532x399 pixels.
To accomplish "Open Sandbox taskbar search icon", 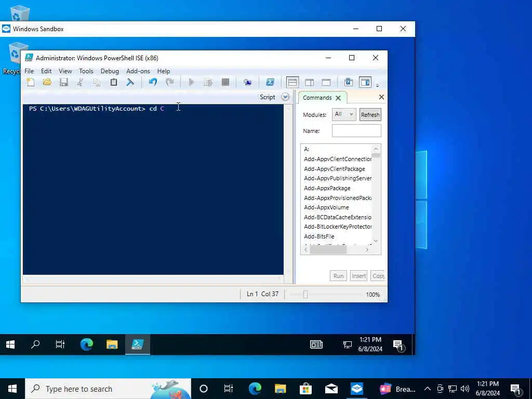I will point(35,344).
